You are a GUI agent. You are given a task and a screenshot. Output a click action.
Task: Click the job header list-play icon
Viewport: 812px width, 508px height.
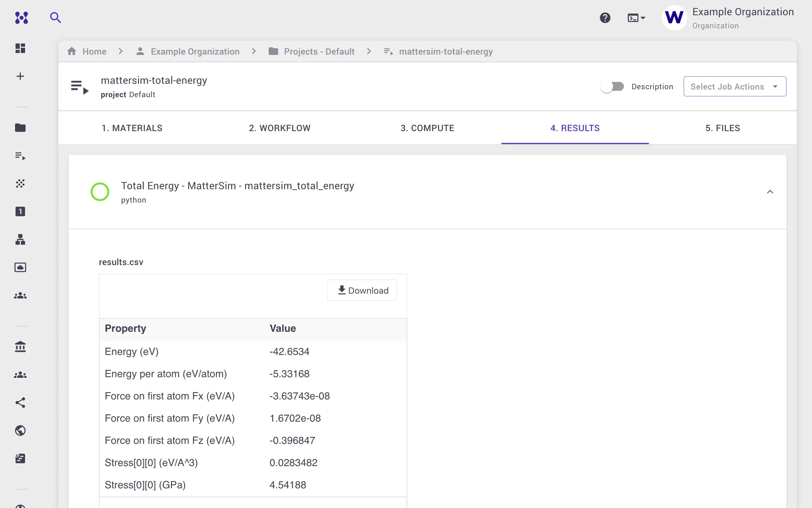tap(80, 87)
